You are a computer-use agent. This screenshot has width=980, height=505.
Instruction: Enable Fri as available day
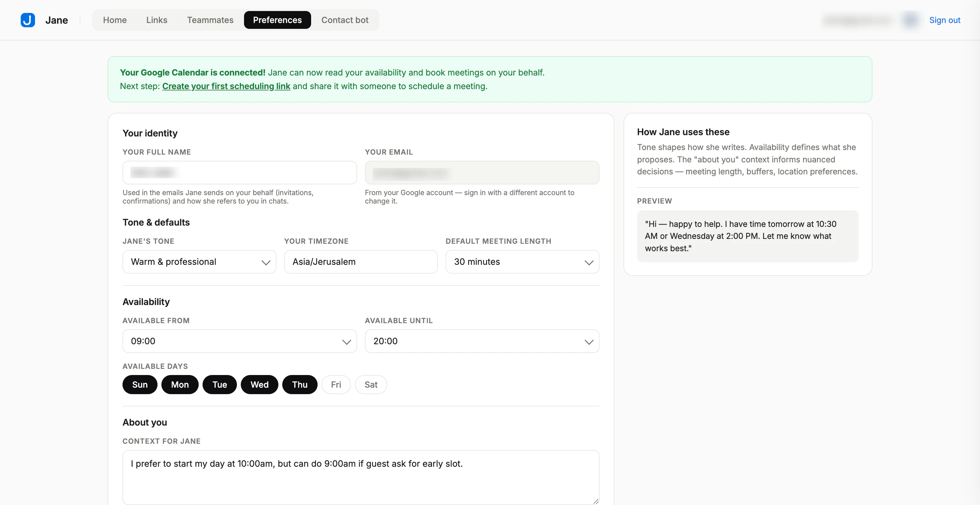(x=336, y=384)
